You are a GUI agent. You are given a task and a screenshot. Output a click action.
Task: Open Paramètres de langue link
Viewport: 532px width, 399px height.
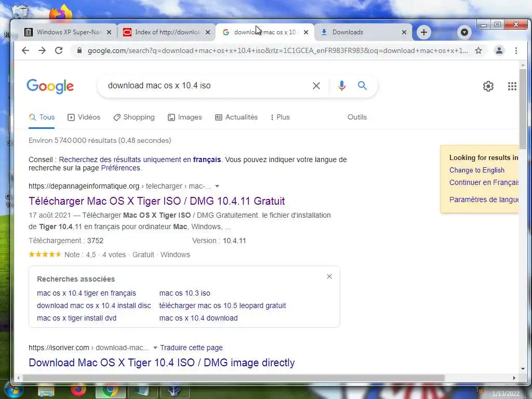tap(484, 199)
